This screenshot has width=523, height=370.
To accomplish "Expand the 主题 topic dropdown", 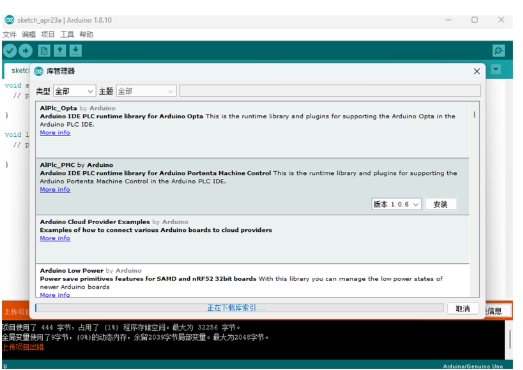I will [146, 91].
